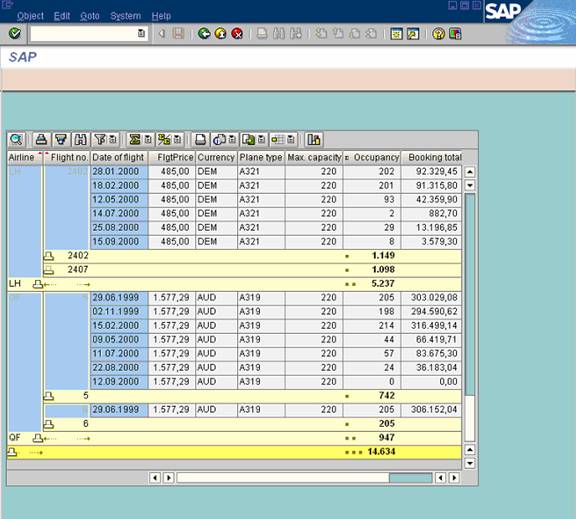Click the red Cancel icon in the top toolbar
The width and height of the screenshot is (576, 519).
pos(237,34)
